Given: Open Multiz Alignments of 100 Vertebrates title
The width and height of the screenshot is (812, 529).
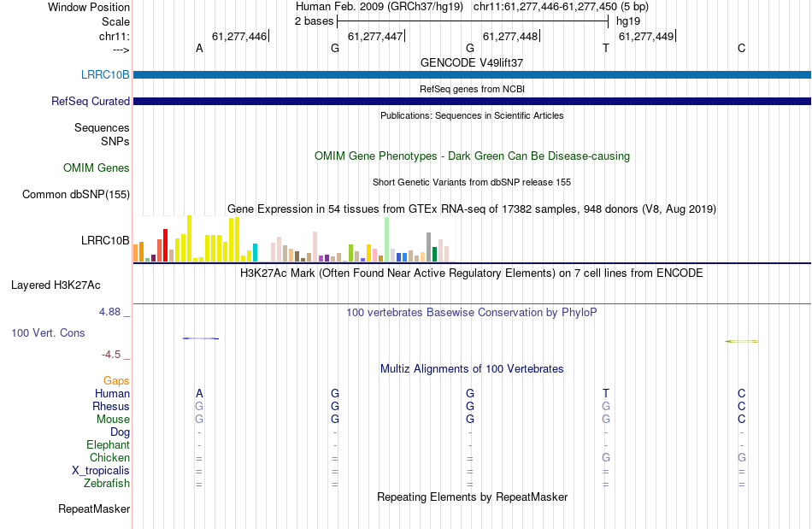Looking at the screenshot, I should click(x=472, y=368).
